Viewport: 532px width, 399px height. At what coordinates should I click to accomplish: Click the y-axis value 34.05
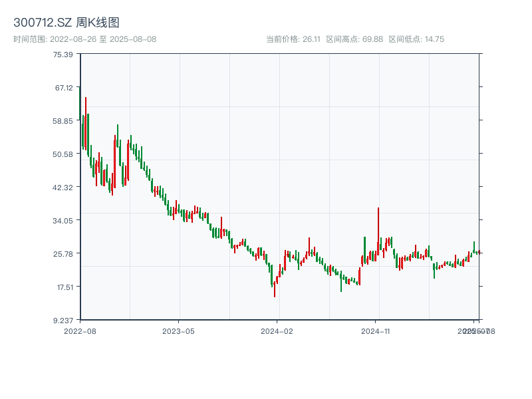click(63, 221)
